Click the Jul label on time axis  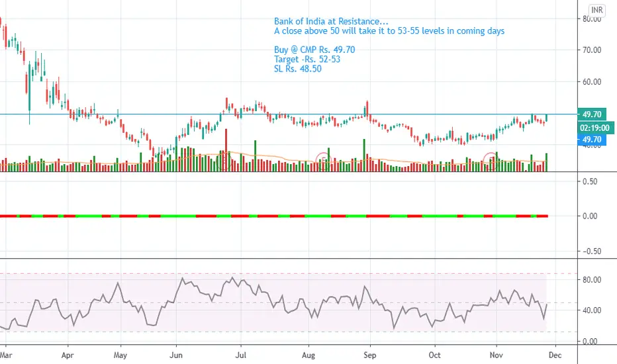click(x=240, y=355)
